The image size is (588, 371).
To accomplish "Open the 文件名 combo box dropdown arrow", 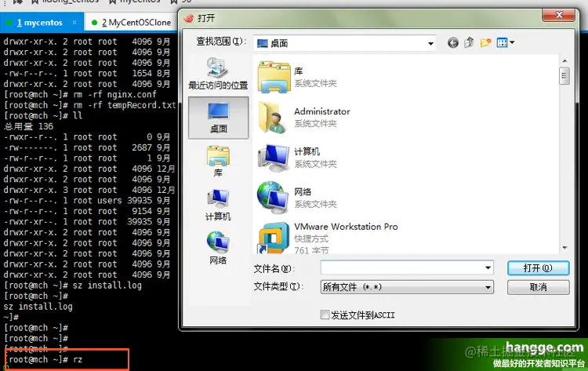I will pyautogui.click(x=488, y=267).
